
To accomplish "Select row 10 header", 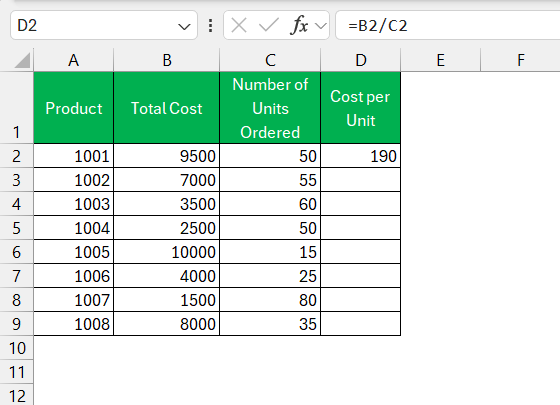I will point(16,348).
